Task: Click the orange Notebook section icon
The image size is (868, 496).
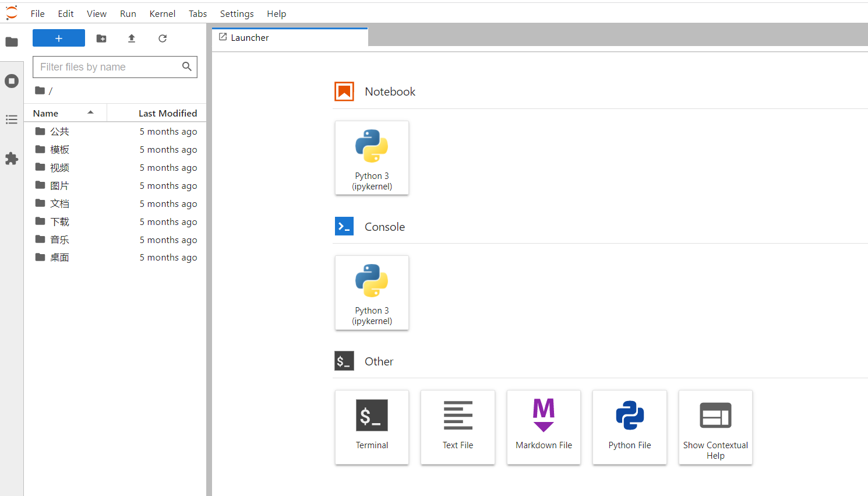Action: 344,92
